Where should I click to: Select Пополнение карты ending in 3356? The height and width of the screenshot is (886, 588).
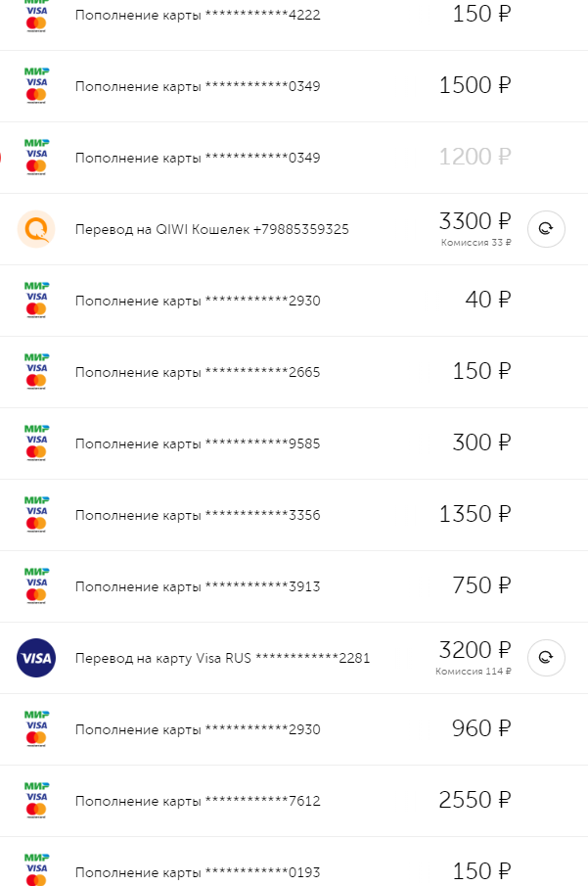(197, 516)
